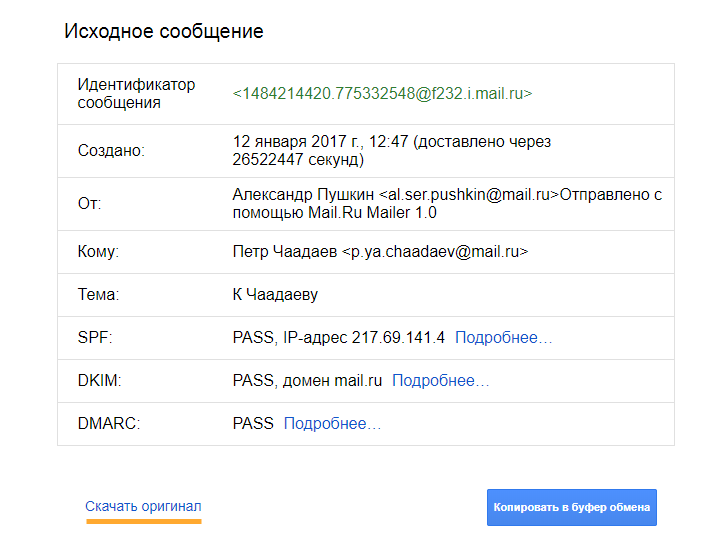
Task: Open "Подробнее…" link in the SPF row
Action: pos(503,338)
